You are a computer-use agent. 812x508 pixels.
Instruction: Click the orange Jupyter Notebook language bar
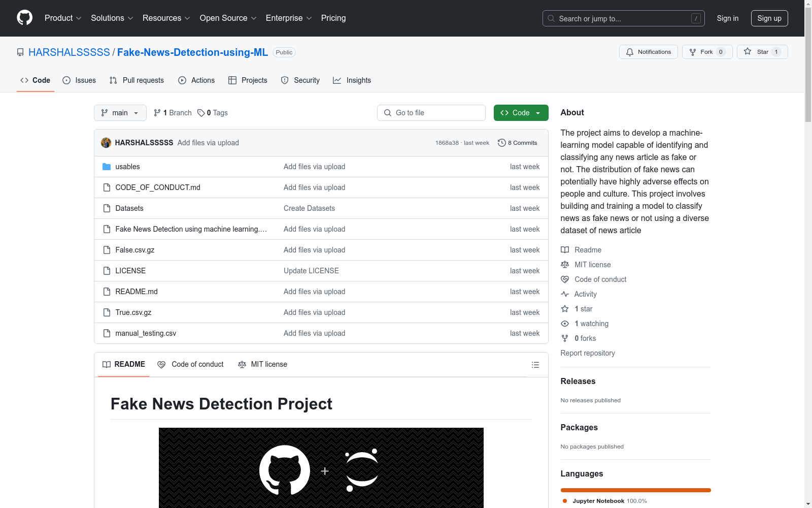click(636, 490)
